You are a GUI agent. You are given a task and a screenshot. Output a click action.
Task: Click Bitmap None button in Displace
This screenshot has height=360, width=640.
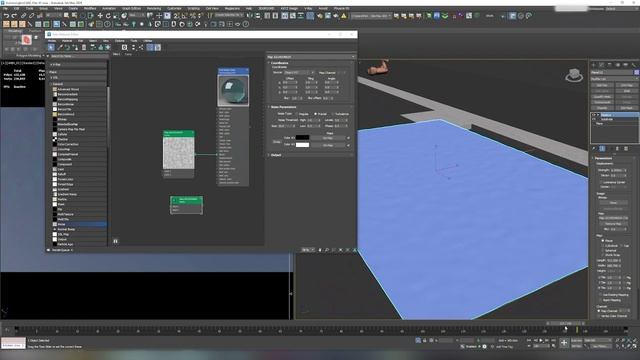coord(613,203)
